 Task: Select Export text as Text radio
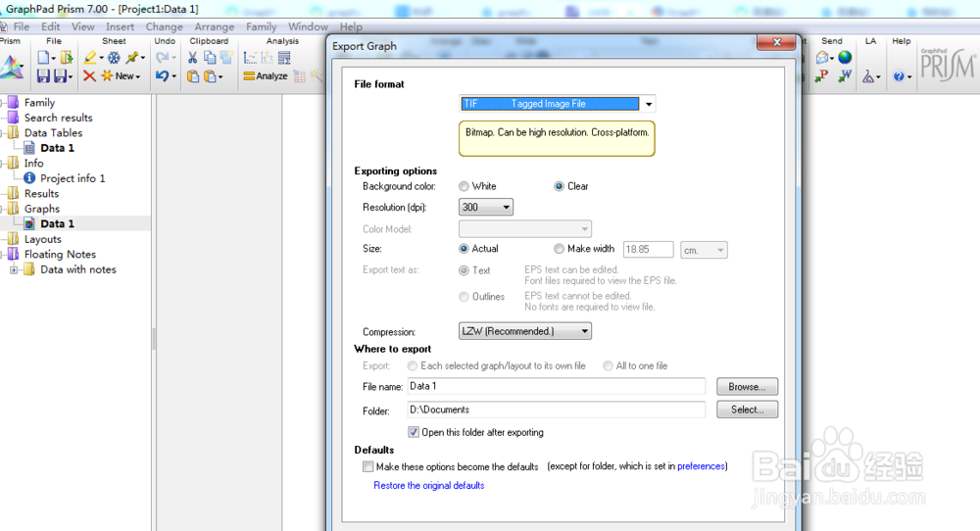point(464,270)
